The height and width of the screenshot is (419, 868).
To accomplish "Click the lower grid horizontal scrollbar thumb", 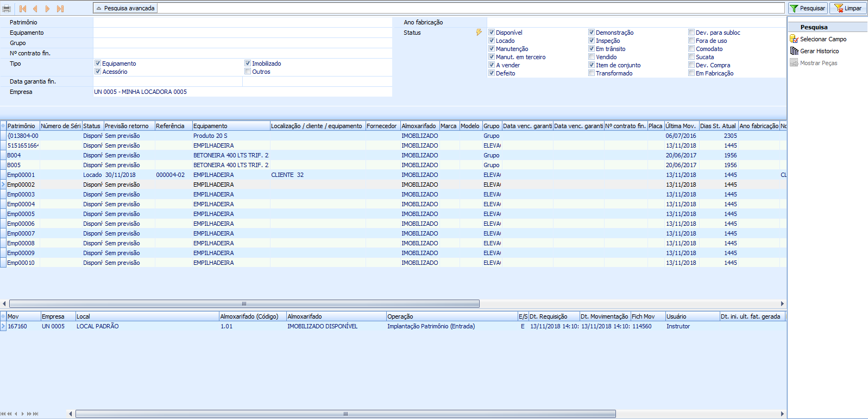I will point(345,414).
